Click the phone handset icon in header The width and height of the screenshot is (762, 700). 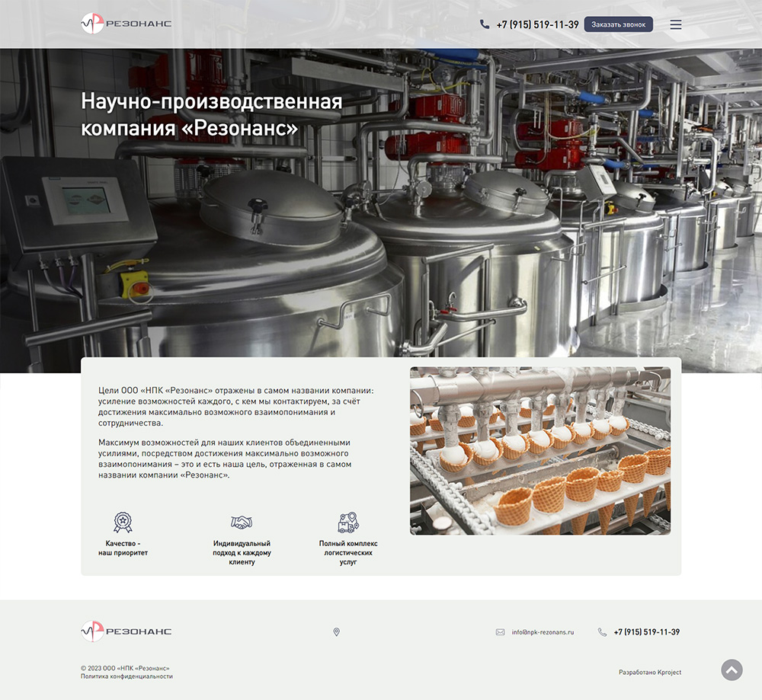(485, 24)
